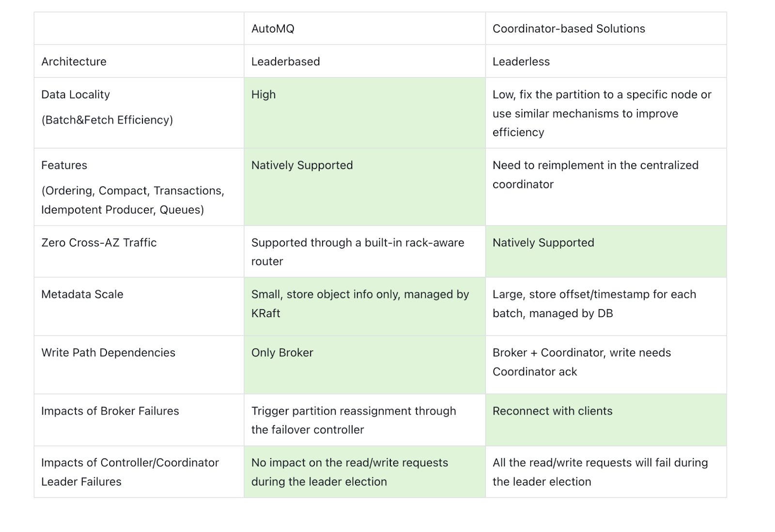The image size is (775, 532).
Task: Select the Write Path Dependencies label
Action: point(108,352)
